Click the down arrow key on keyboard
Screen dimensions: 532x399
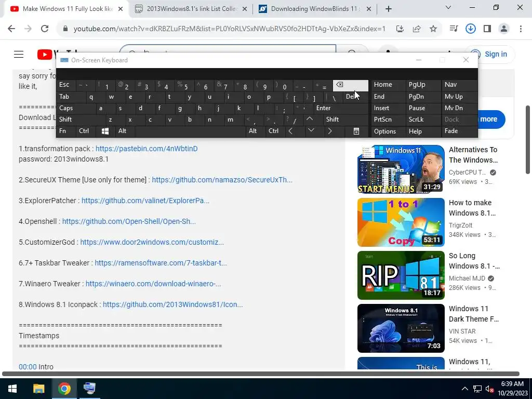tap(311, 130)
